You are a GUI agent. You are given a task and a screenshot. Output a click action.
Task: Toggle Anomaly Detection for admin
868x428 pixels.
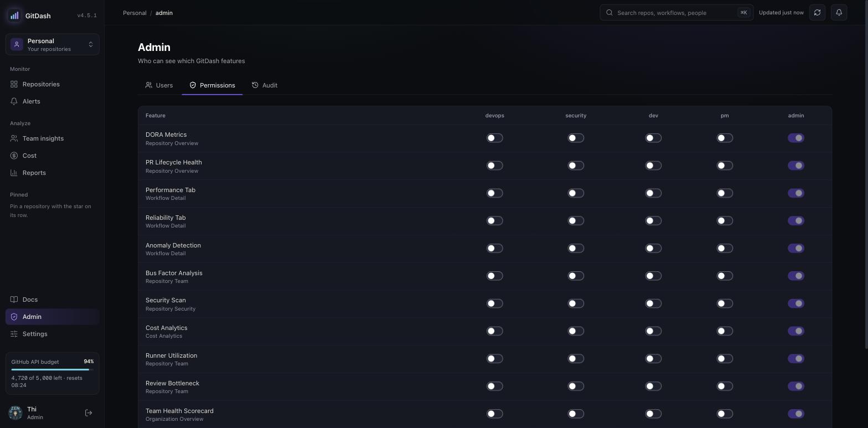pyautogui.click(x=796, y=248)
